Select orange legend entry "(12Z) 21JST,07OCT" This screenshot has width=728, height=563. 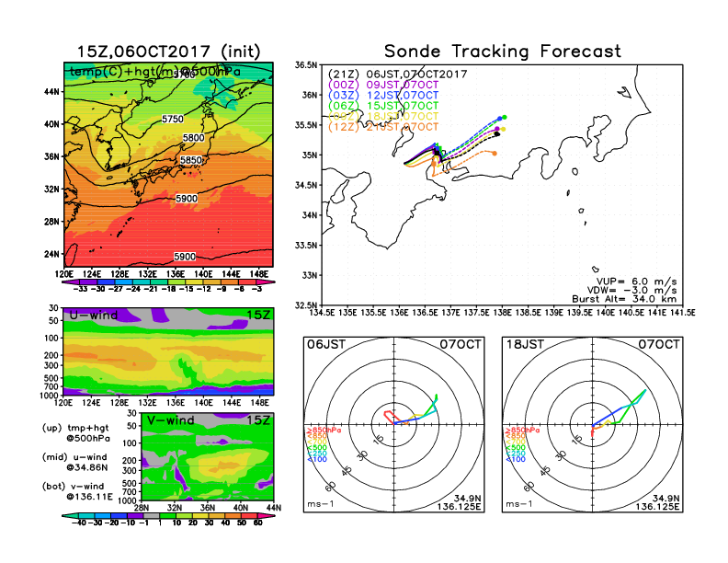[x=383, y=127]
